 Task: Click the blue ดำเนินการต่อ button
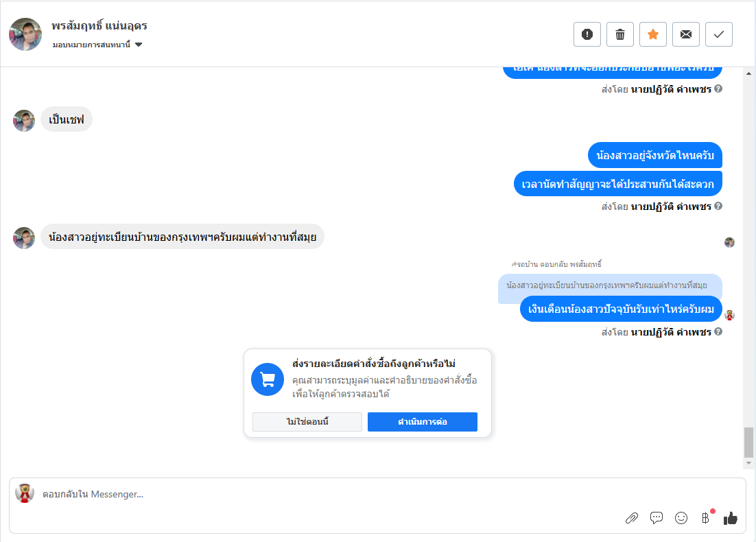tap(423, 422)
